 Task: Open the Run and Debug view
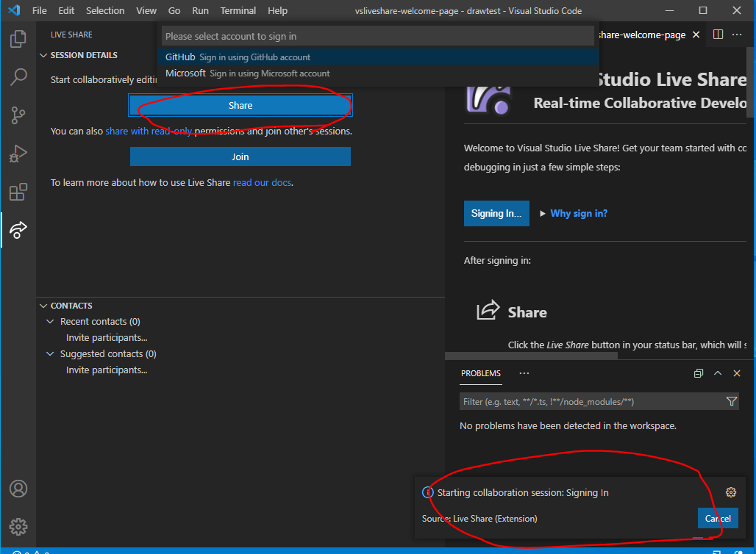pos(18,154)
